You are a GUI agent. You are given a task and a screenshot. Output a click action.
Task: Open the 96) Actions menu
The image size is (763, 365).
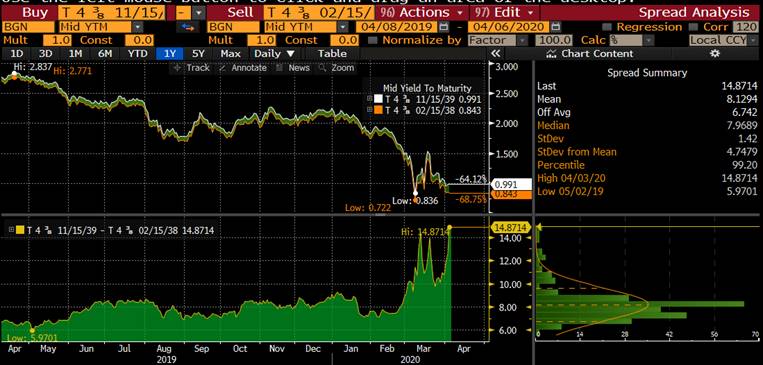point(421,12)
